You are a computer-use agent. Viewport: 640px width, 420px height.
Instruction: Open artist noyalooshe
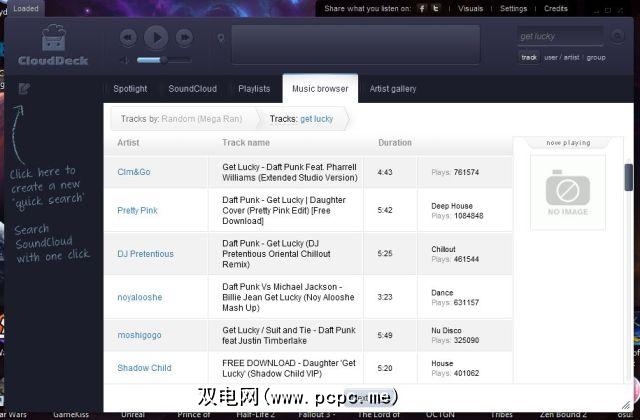(x=140, y=297)
